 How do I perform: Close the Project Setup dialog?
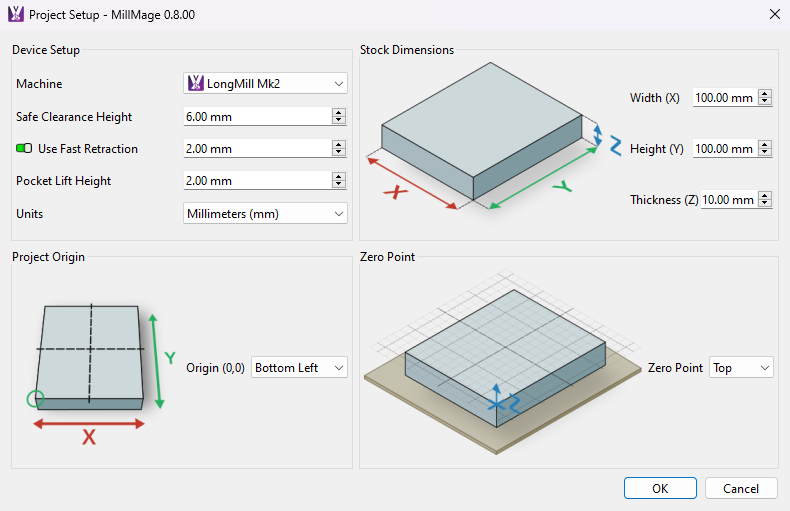point(774,15)
